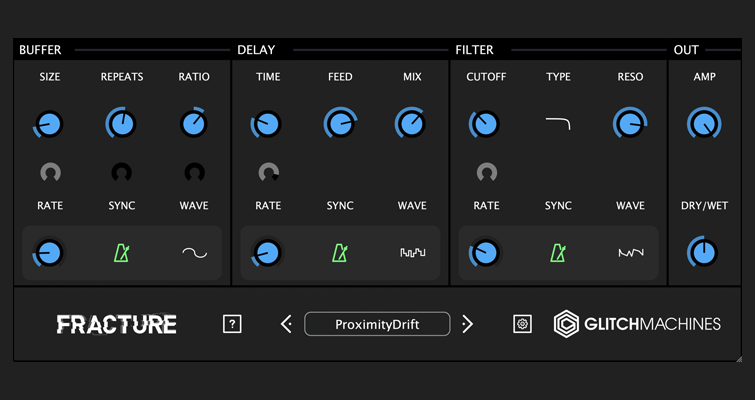Click the resize handle at window corner
The height and width of the screenshot is (400, 755).
(x=738, y=357)
